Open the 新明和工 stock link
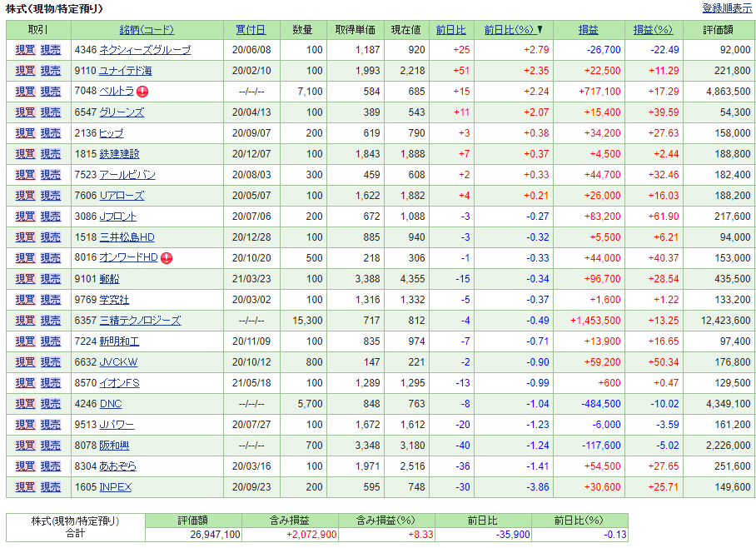This screenshot has width=756, height=548. pos(119,341)
